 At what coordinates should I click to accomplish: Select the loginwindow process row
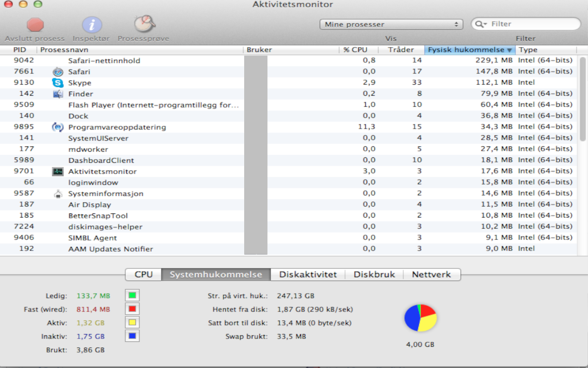pos(288,182)
